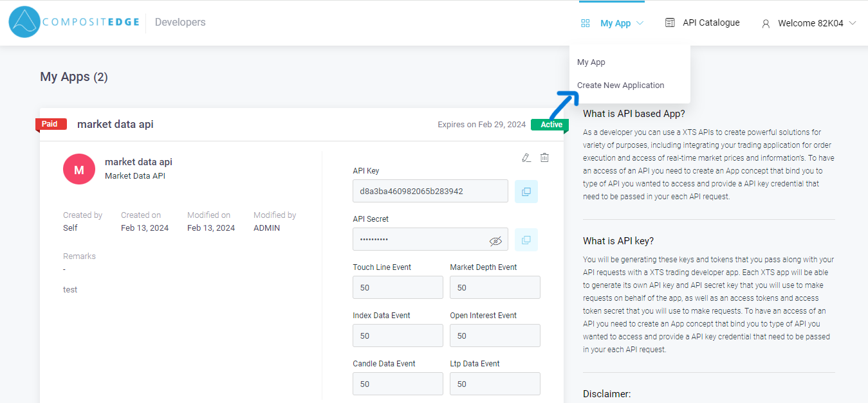Copy the API Secret with copy icon
Screen dimensions: 868x403
pos(526,240)
